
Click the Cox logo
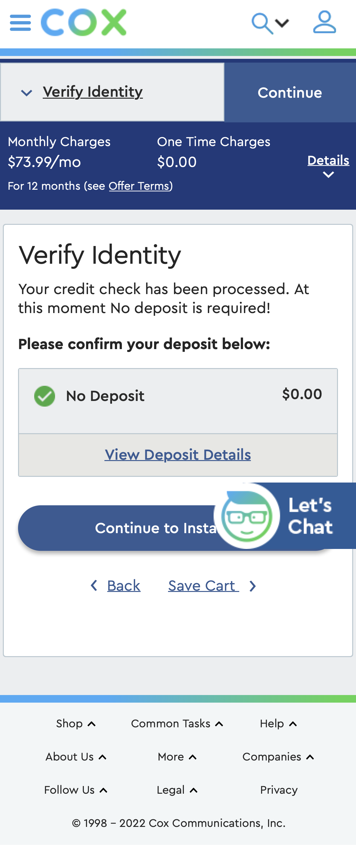pos(84,22)
